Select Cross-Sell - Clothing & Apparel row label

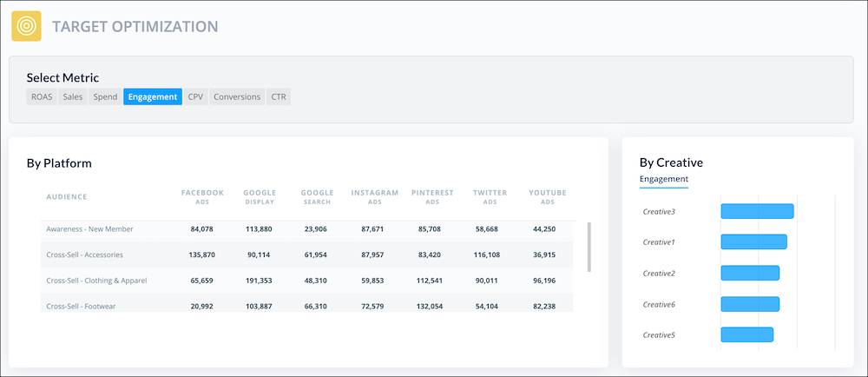coord(96,281)
